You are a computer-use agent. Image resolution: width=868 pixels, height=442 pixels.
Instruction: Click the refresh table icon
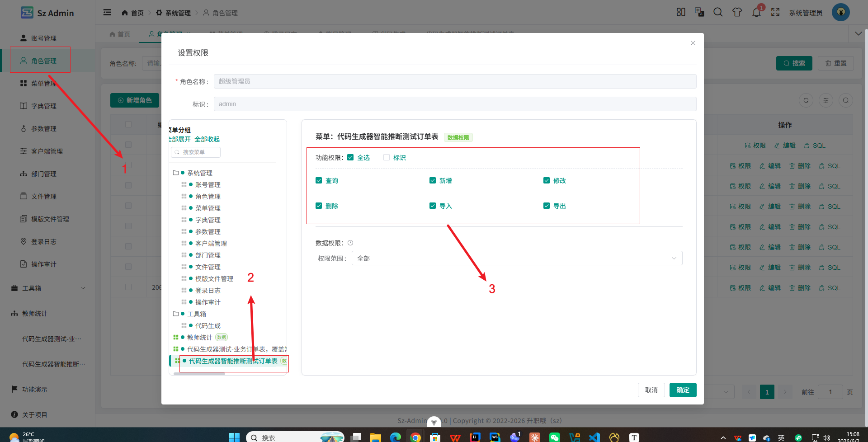coord(806,100)
